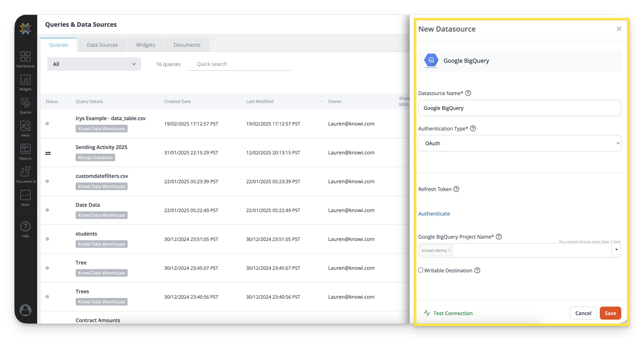644x338 pixels.
Task: Enable the Writable Destination checkbox
Action: point(421,270)
